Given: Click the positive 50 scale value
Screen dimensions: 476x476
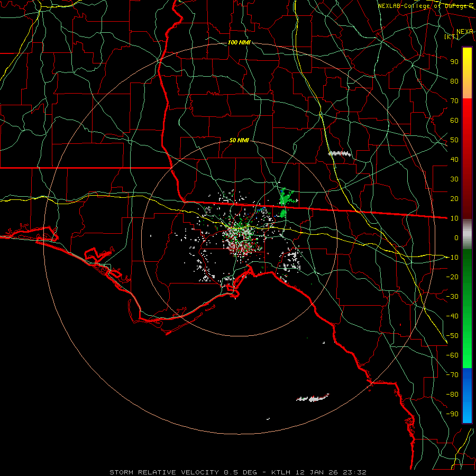Looking at the screenshot, I should 454,140.
